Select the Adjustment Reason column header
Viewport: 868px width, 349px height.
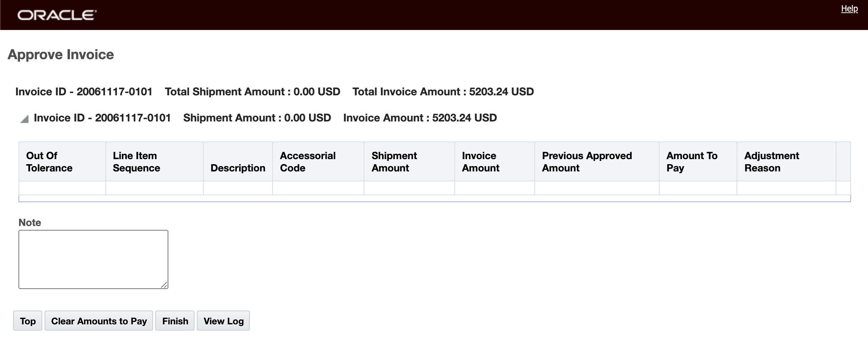pos(772,162)
